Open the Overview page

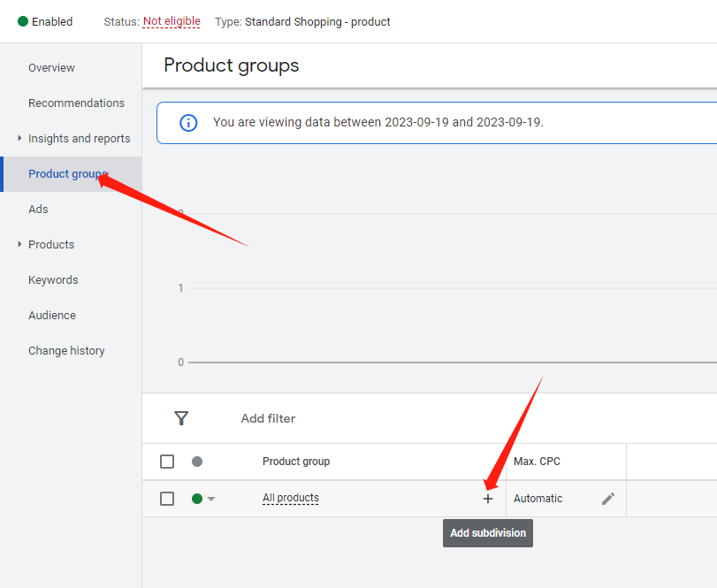click(51, 68)
